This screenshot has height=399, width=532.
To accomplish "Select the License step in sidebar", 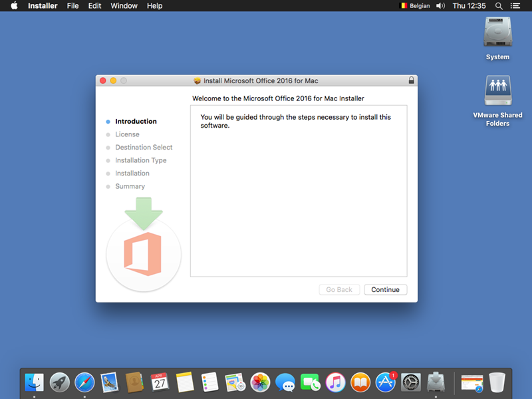I will [x=127, y=134].
